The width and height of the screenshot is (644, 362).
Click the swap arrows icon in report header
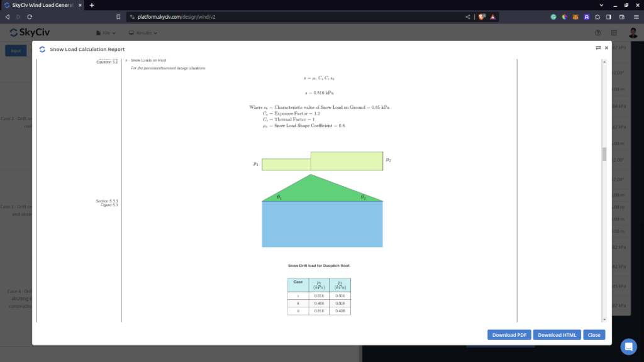tap(598, 48)
